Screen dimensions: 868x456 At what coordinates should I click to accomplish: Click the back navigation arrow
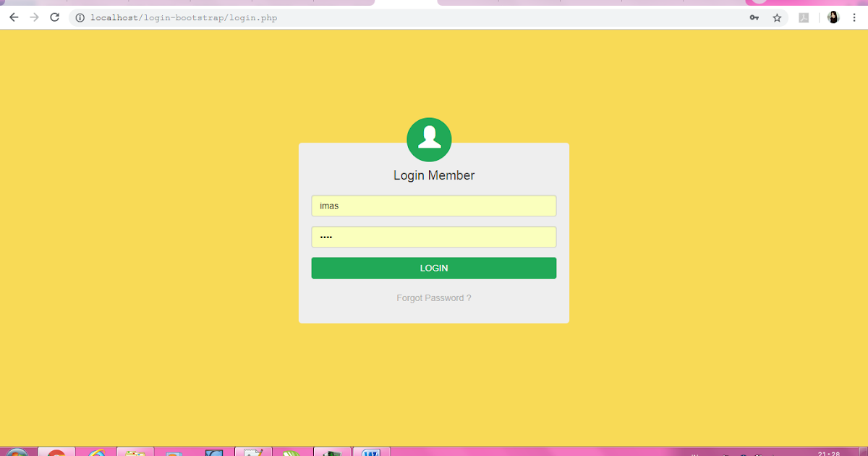point(14,17)
